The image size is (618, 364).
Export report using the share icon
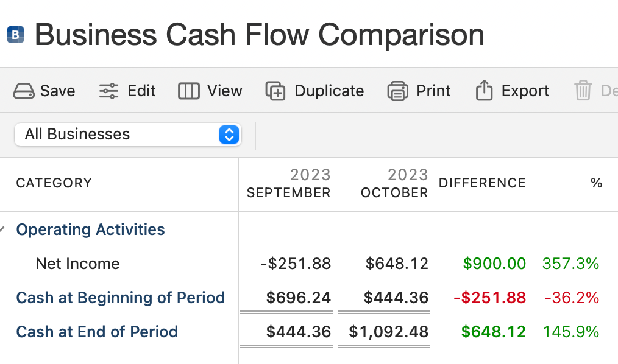coord(484,91)
